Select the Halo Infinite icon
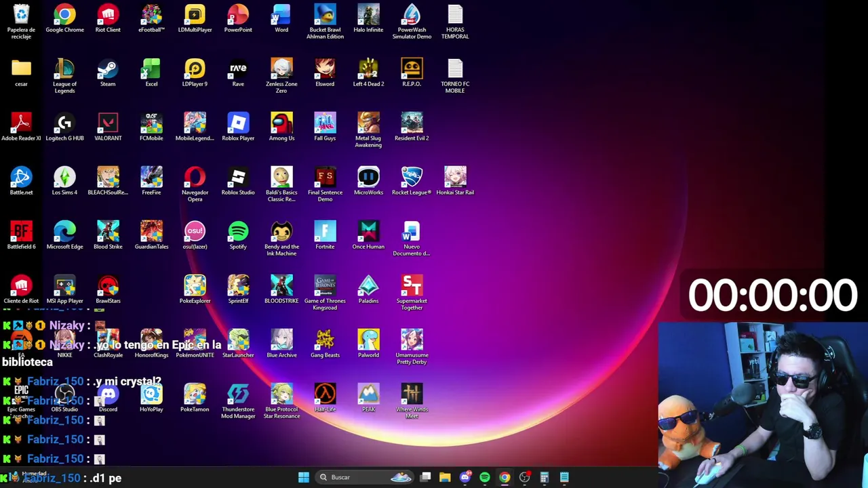Image resolution: width=868 pixels, height=488 pixels. (x=368, y=19)
